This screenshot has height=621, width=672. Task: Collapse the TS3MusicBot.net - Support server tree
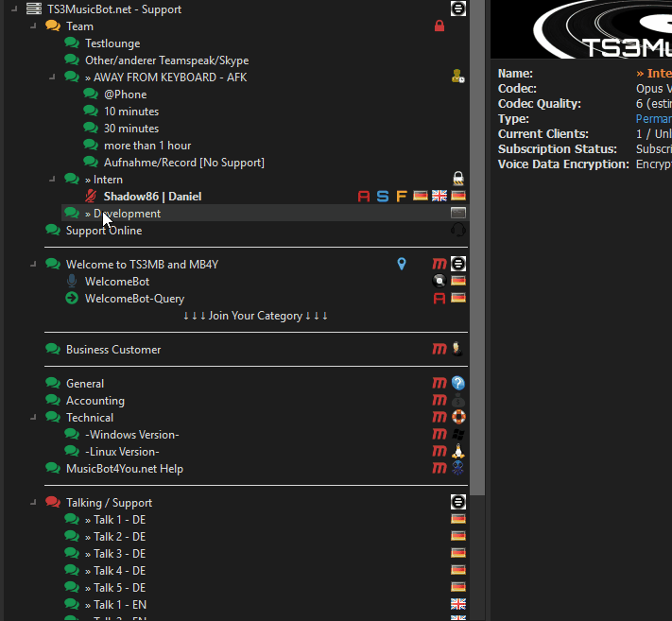tap(14, 9)
